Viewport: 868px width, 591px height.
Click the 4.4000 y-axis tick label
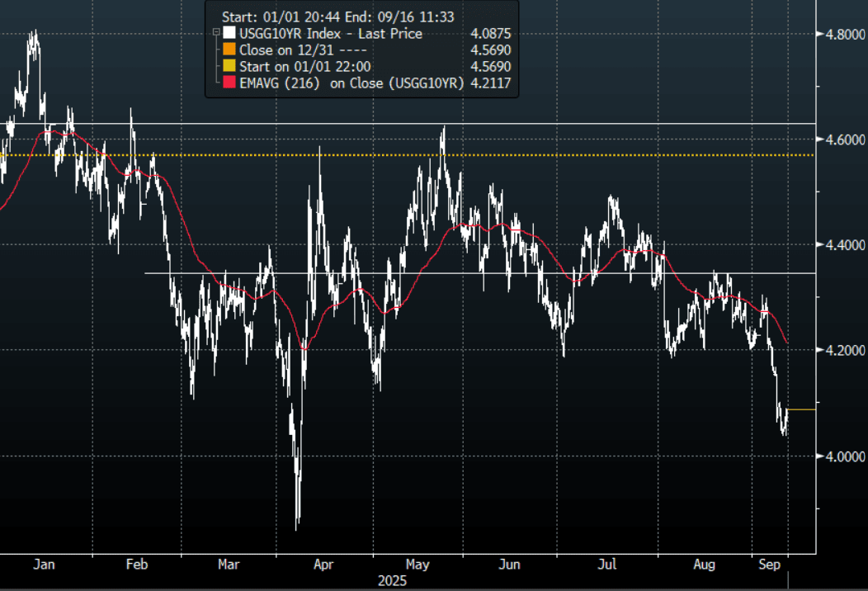pos(842,245)
